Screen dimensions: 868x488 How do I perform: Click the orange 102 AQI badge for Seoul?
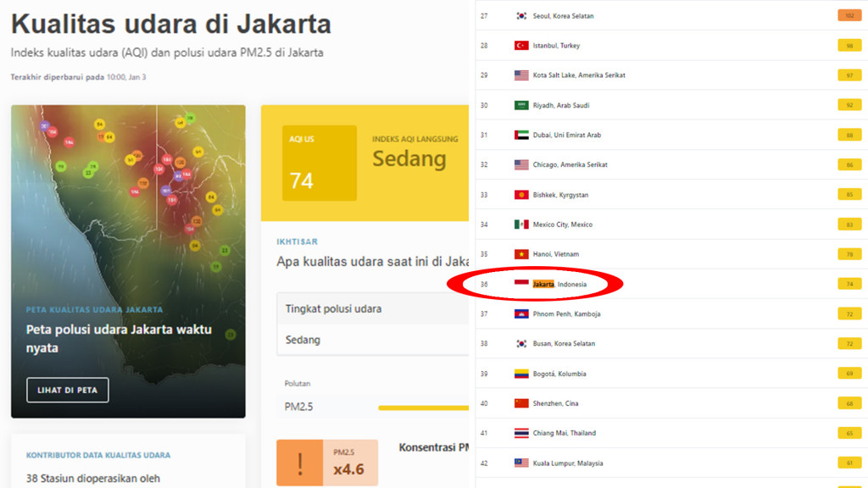(x=849, y=16)
